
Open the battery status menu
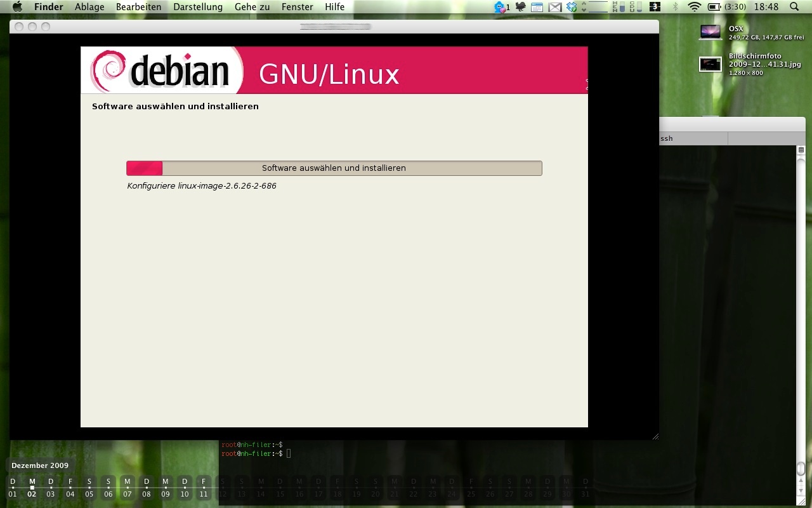(726, 7)
